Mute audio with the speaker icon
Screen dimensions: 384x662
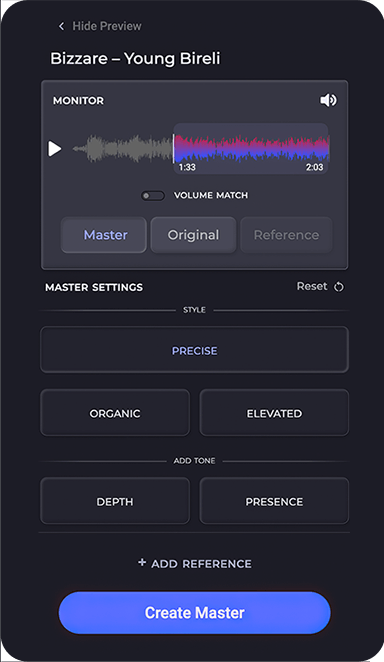pos(328,100)
